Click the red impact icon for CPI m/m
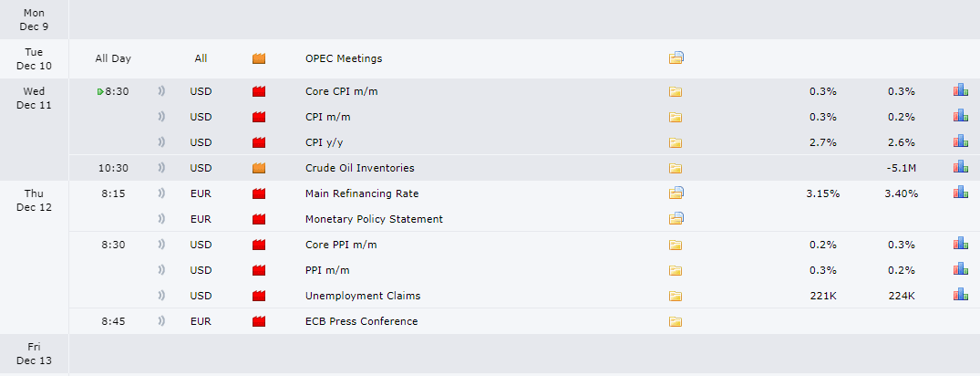This screenshot has width=980, height=376. [x=259, y=117]
